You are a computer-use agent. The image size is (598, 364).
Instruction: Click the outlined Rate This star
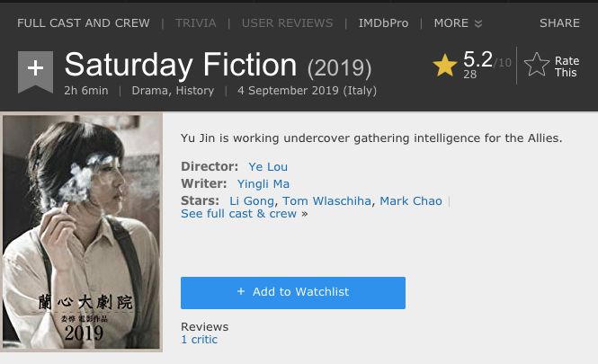537,65
